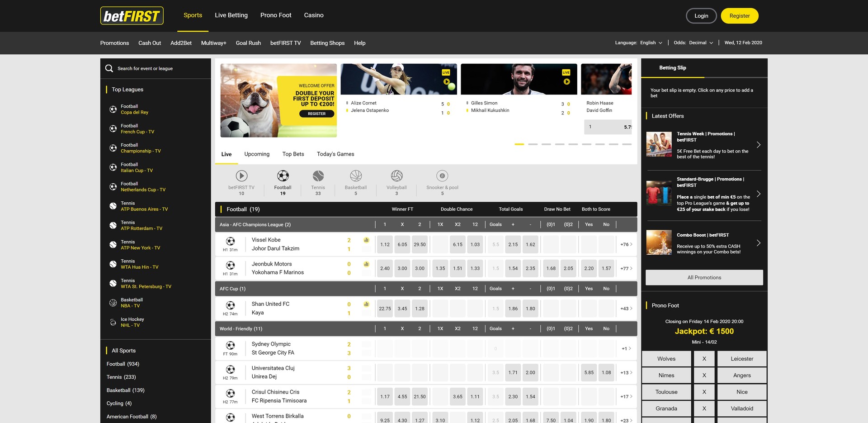Screen dimensions: 868x423
Task: Click the betFIRST logo
Action: 132,16
